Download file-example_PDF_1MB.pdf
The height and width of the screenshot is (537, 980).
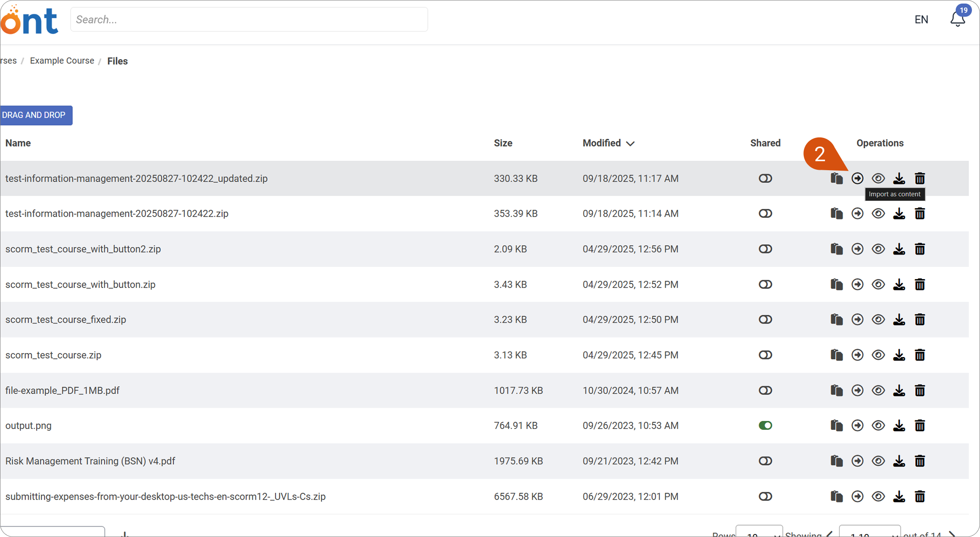coord(899,390)
